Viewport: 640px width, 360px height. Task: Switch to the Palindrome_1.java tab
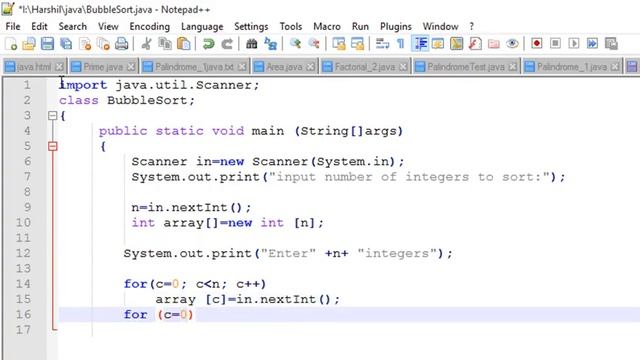(571, 67)
